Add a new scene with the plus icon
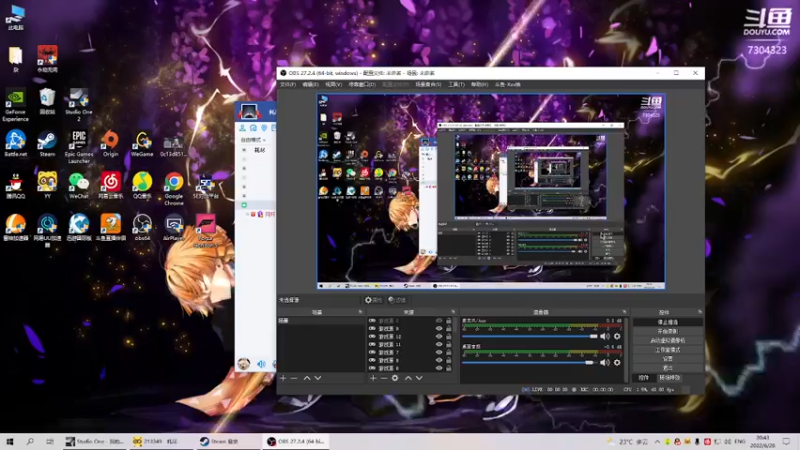 click(283, 378)
